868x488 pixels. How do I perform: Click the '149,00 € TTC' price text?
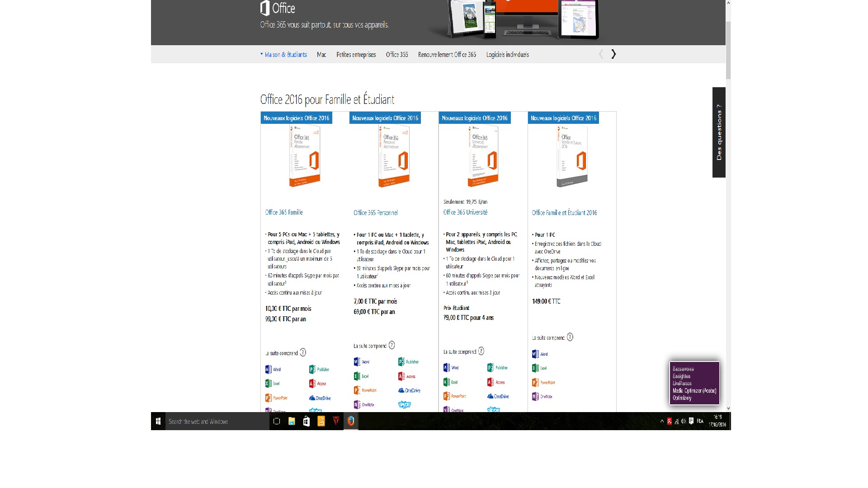point(546,301)
